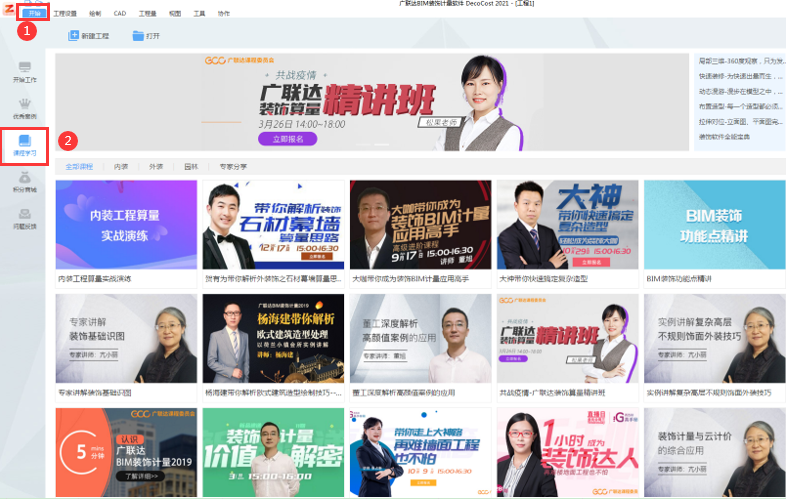Viewport: 786px width, 499px height.
Task: Open the CAD menu
Action: [120, 14]
